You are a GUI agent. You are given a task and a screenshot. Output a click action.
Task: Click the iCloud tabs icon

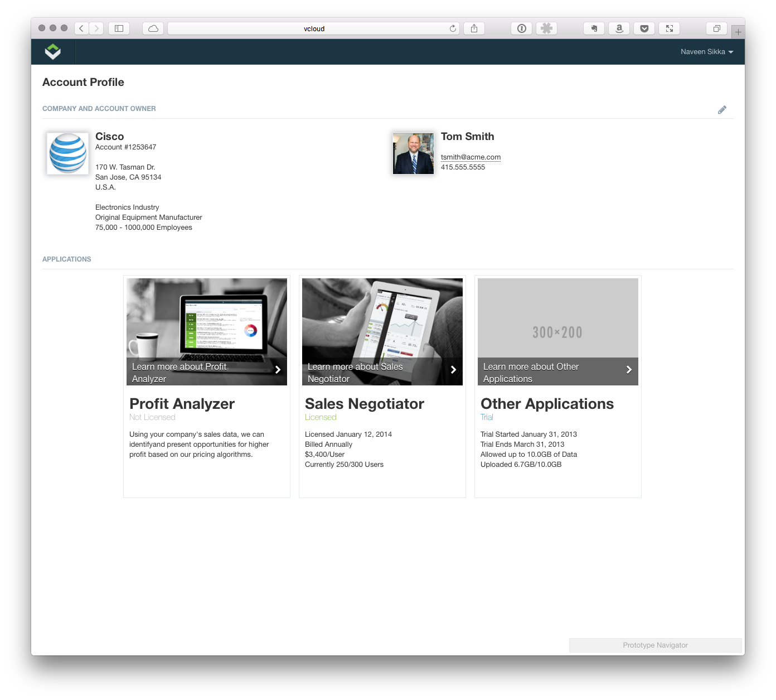point(153,28)
